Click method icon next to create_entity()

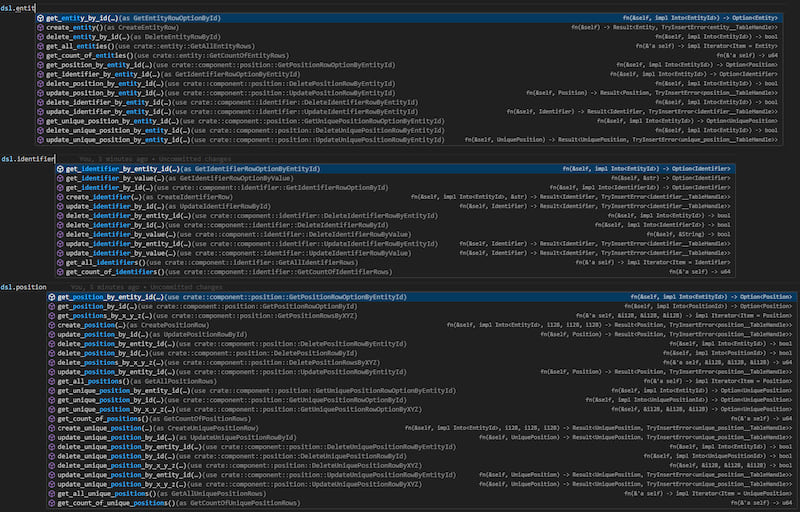[x=41, y=27]
